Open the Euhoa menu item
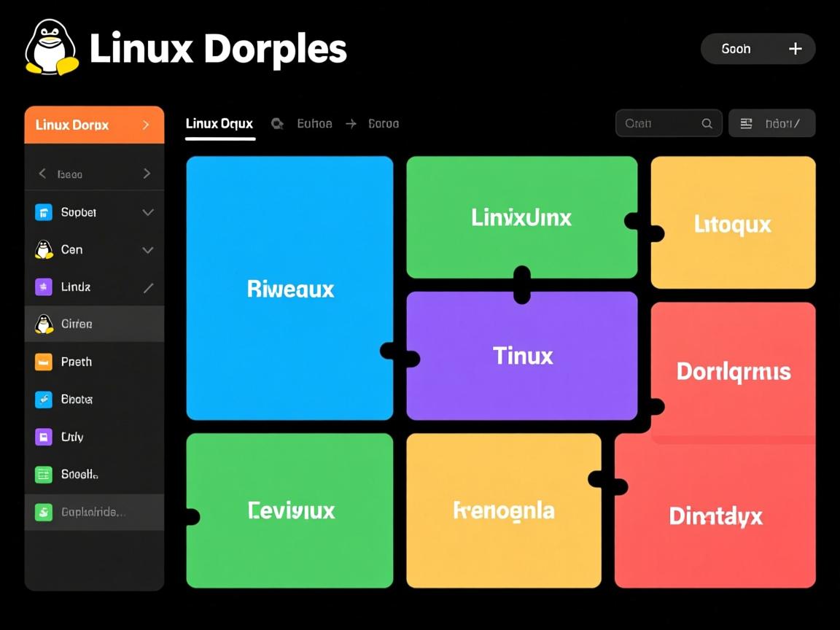Image resolution: width=840 pixels, height=630 pixels. tap(314, 123)
